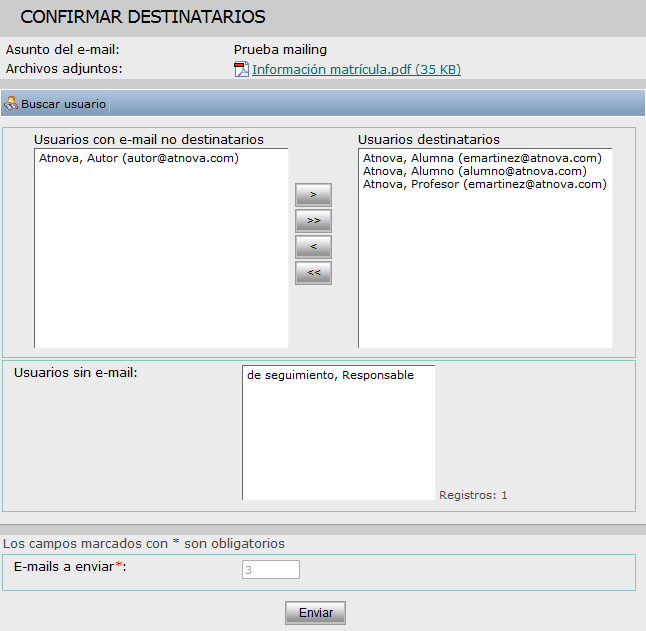Click the Usuarios con e-mail no destinatarios heading
The width and height of the screenshot is (646, 631).
pos(149,140)
